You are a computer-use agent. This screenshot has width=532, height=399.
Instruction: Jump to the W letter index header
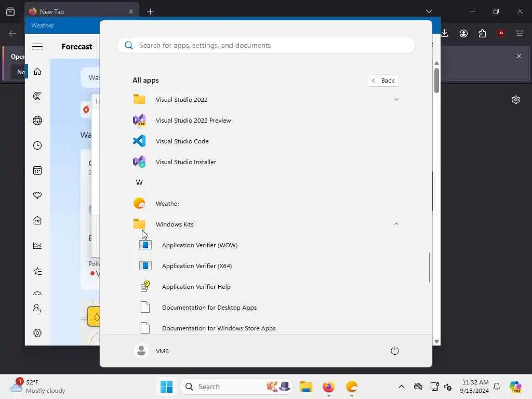click(139, 182)
